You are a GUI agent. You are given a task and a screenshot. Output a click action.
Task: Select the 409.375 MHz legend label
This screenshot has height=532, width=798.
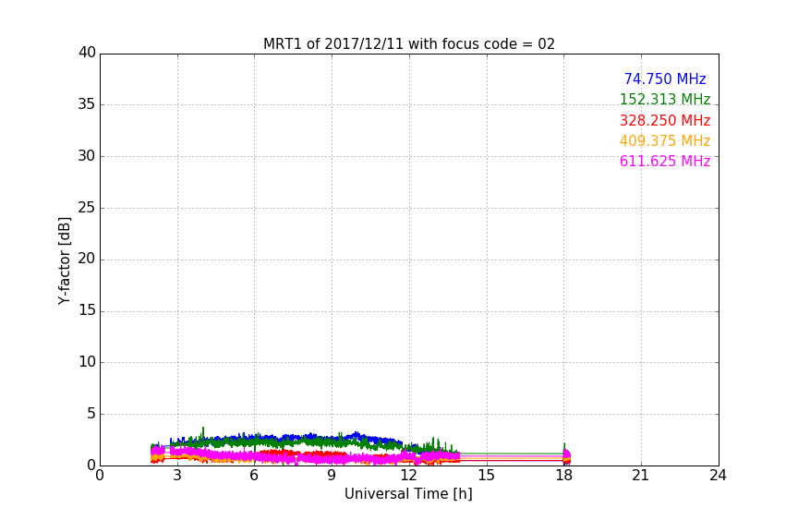point(665,141)
